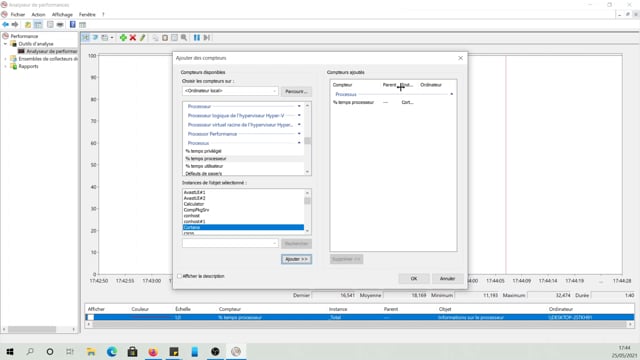Open the instance search combo box
Screen dimensions: 640x360
230,243
